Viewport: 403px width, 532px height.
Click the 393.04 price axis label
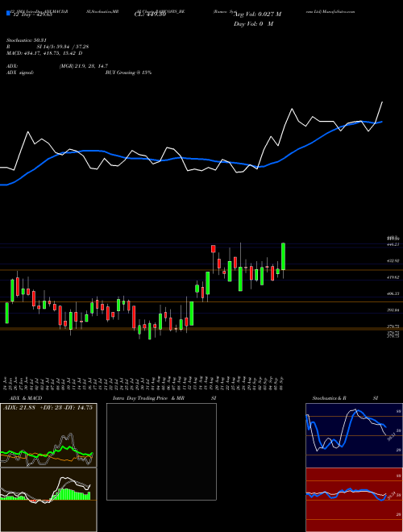pos(393,310)
